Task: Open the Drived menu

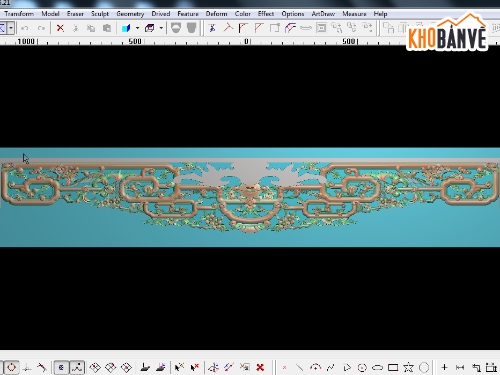Action: [x=161, y=14]
